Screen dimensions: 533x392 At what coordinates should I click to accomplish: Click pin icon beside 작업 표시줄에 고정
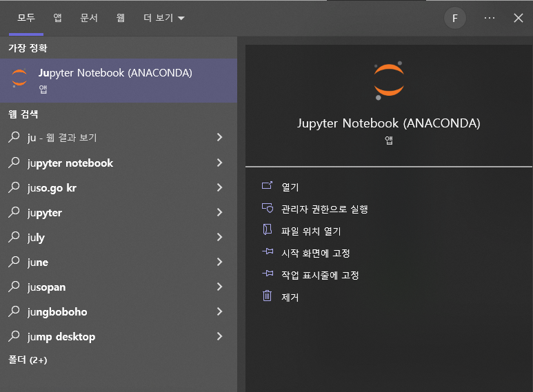(268, 273)
